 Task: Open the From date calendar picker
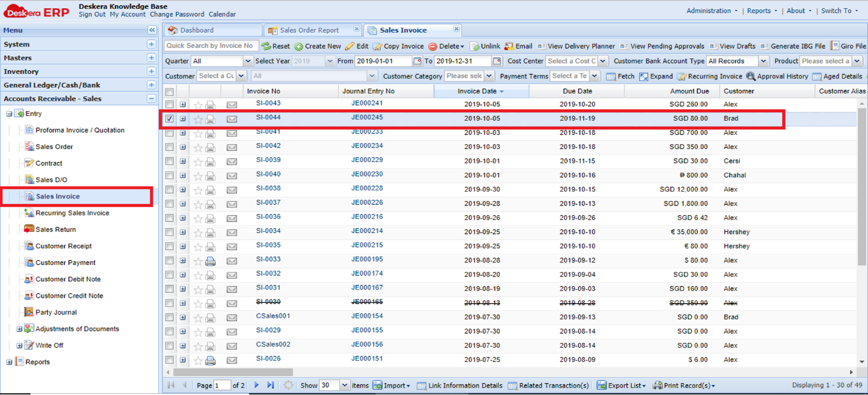coord(417,62)
